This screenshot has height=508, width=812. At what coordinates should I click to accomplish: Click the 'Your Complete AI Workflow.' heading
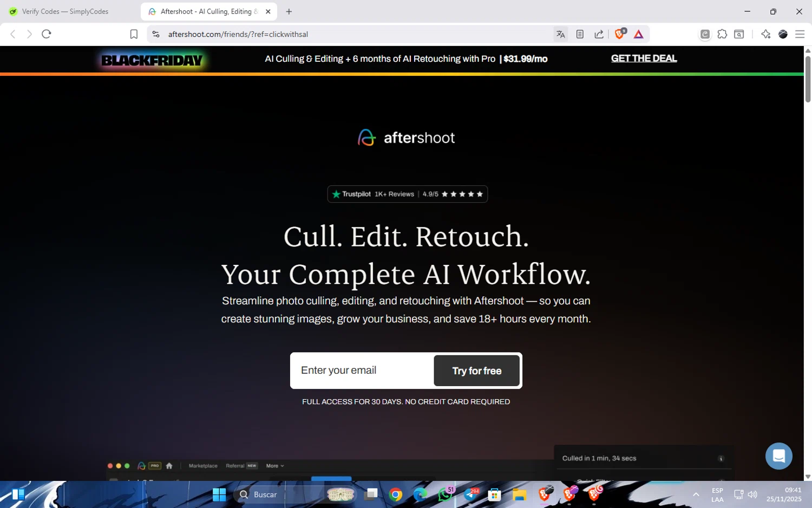(406, 275)
